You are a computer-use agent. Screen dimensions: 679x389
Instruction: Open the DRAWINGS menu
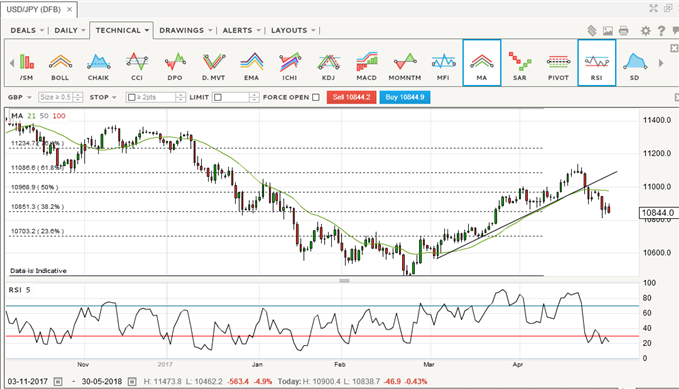point(185,30)
